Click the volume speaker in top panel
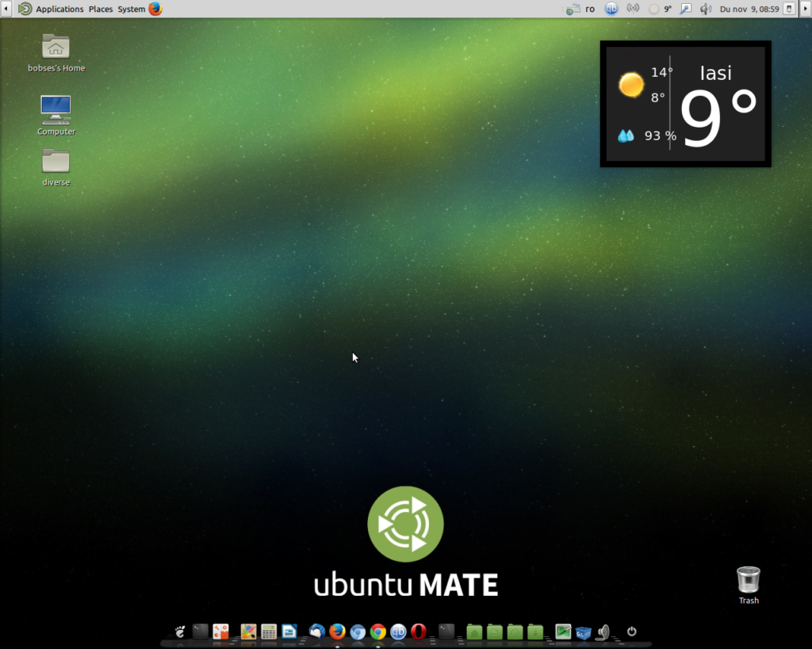 (705, 9)
